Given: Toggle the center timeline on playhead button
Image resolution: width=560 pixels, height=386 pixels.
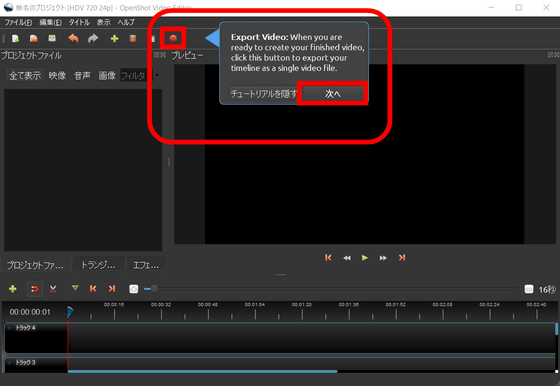Looking at the screenshot, I should point(134,289).
